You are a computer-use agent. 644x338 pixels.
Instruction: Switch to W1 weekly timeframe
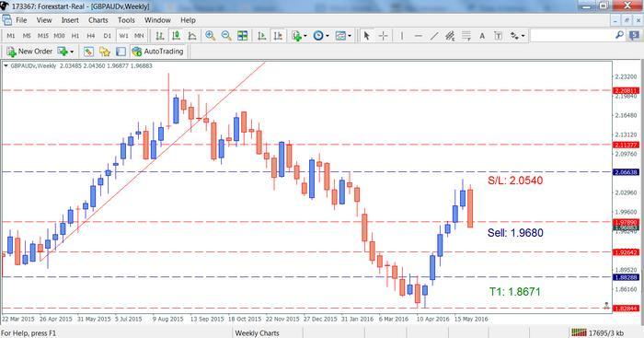pos(123,36)
